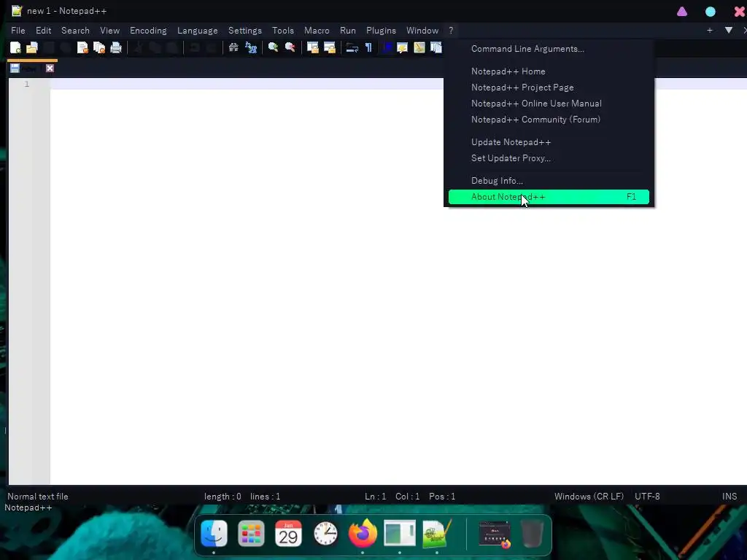Close the ? help menu
Screen dimensions: 747x560
[x=451, y=31]
